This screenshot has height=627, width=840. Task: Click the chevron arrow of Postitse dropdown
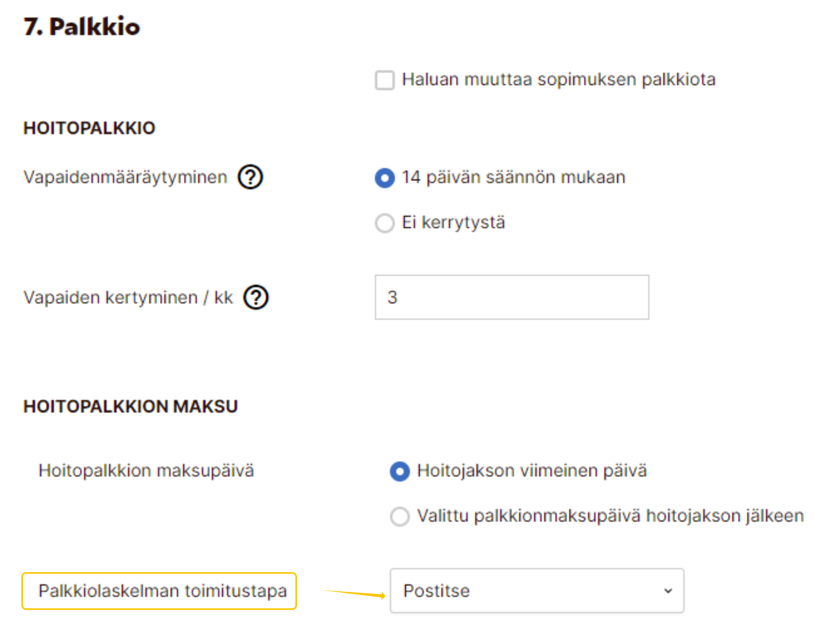[668, 591]
